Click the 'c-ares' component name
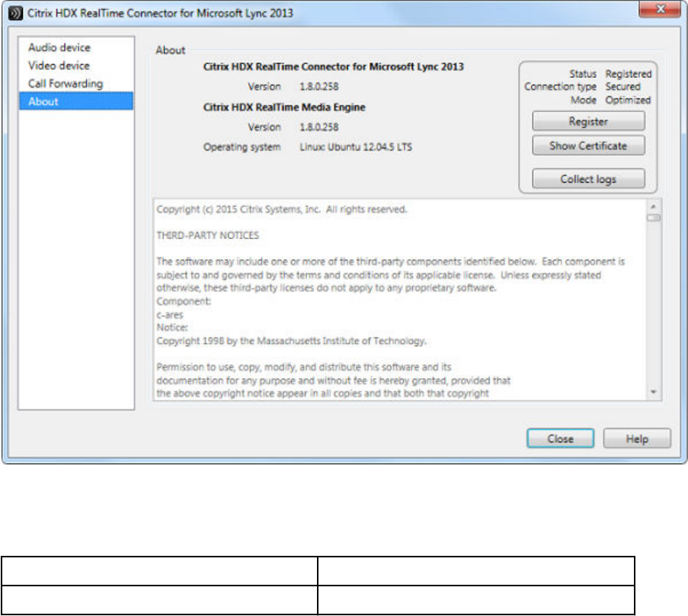 point(170,314)
